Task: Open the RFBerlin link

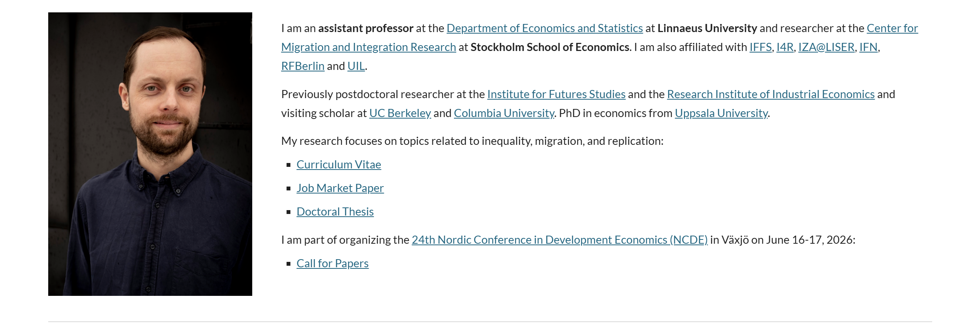Action: [x=303, y=66]
